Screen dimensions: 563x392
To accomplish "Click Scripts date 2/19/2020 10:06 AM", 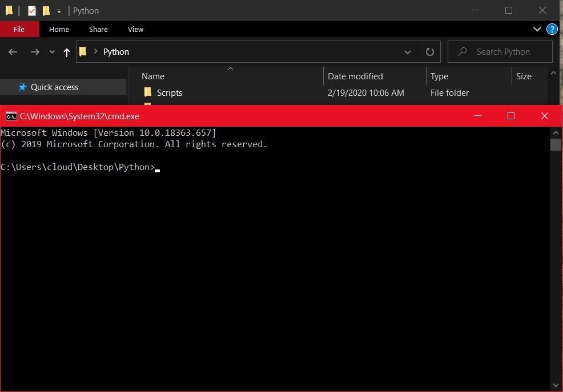I will (x=366, y=93).
